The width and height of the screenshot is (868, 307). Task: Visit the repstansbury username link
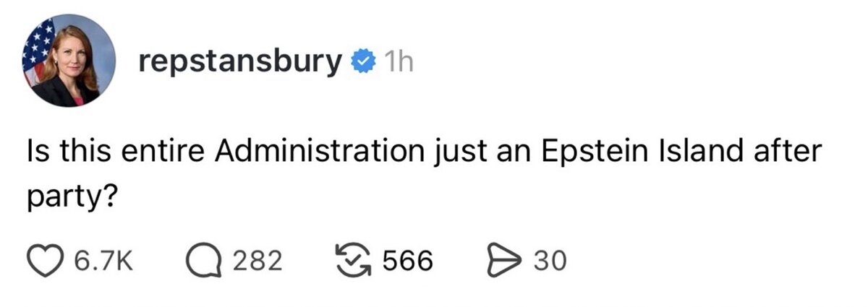[x=239, y=64]
